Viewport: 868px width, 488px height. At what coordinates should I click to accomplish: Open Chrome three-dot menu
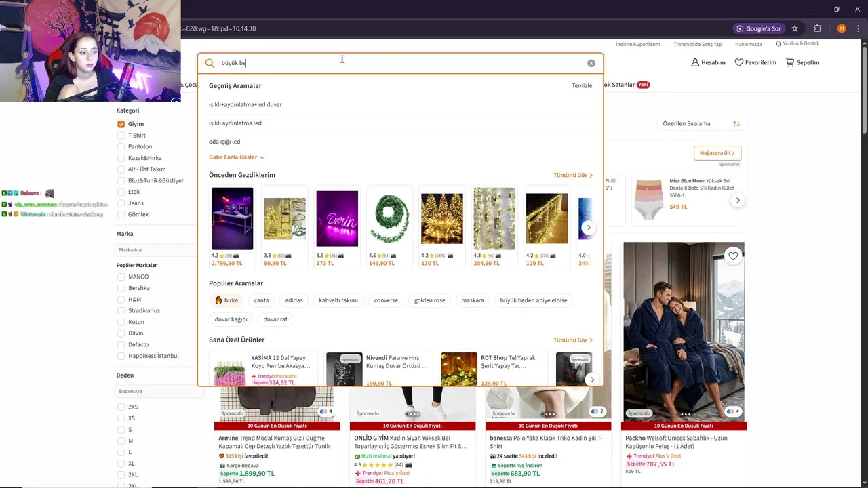point(858,28)
